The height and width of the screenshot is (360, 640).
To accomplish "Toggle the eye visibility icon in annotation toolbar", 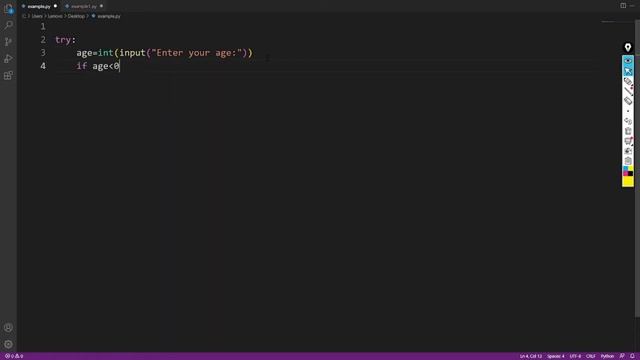I will (x=628, y=61).
